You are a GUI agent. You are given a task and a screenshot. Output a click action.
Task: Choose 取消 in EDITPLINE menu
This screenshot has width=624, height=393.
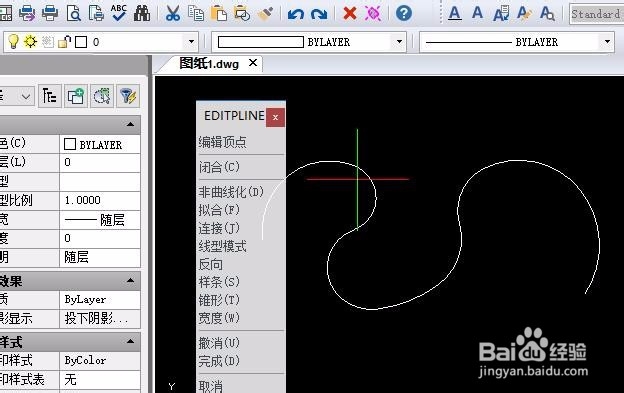[x=211, y=386]
